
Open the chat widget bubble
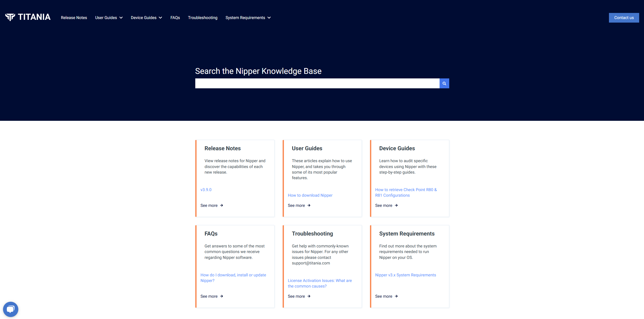click(x=11, y=309)
